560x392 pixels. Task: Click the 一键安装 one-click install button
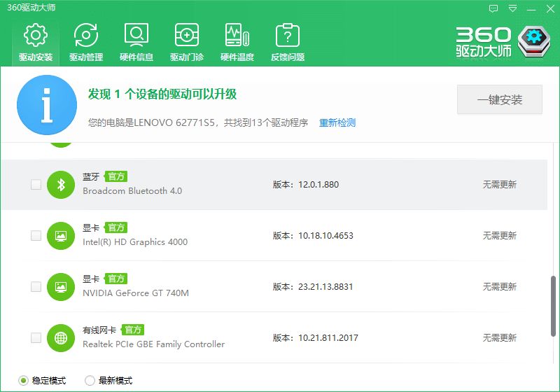point(500,99)
